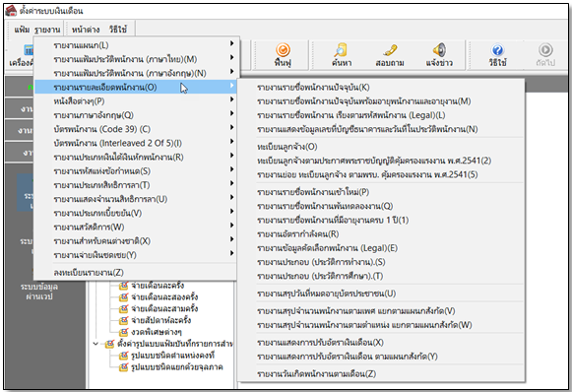Viewport: 572px width, 392px height.
Task: Choose รายงานรายชื่อพนักงานเข้าใหม่(P)
Action: tap(381, 192)
